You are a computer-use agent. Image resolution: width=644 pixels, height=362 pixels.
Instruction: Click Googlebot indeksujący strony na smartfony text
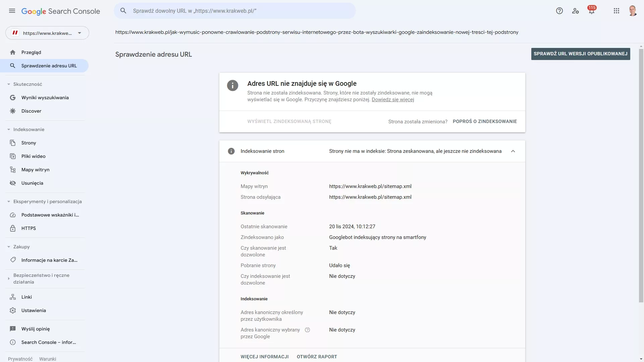coord(378,237)
